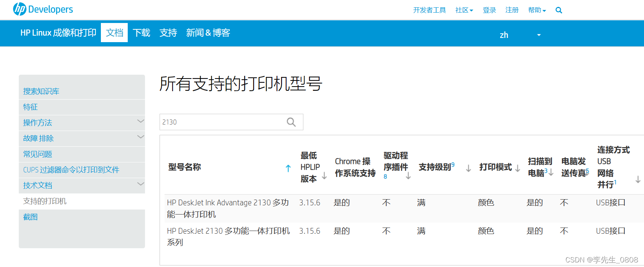This screenshot has height=267, width=644.
Task: Click the 登录 link
Action: pyautogui.click(x=489, y=10)
